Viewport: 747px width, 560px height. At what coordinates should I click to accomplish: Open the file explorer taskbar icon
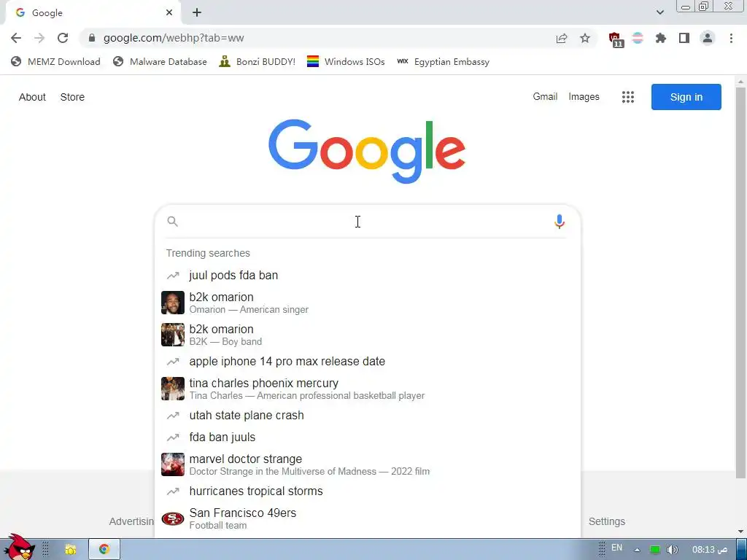[71, 550]
